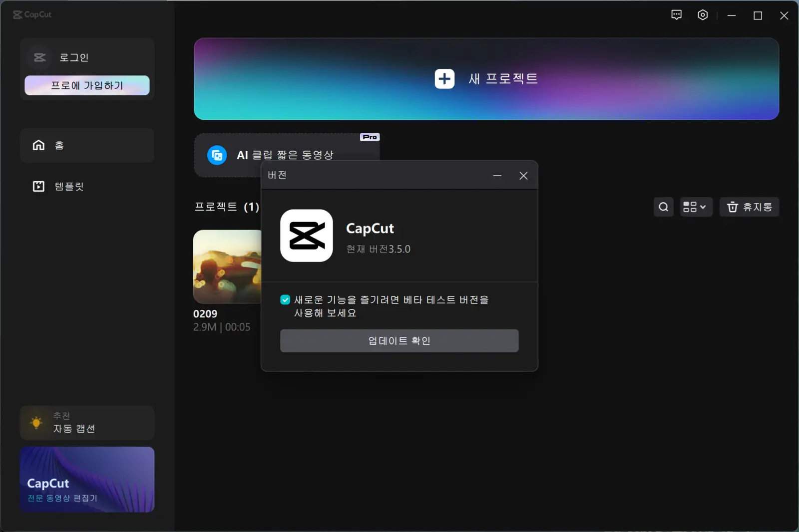Click the CapCut app logo in dialog
799x532 pixels.
point(307,236)
